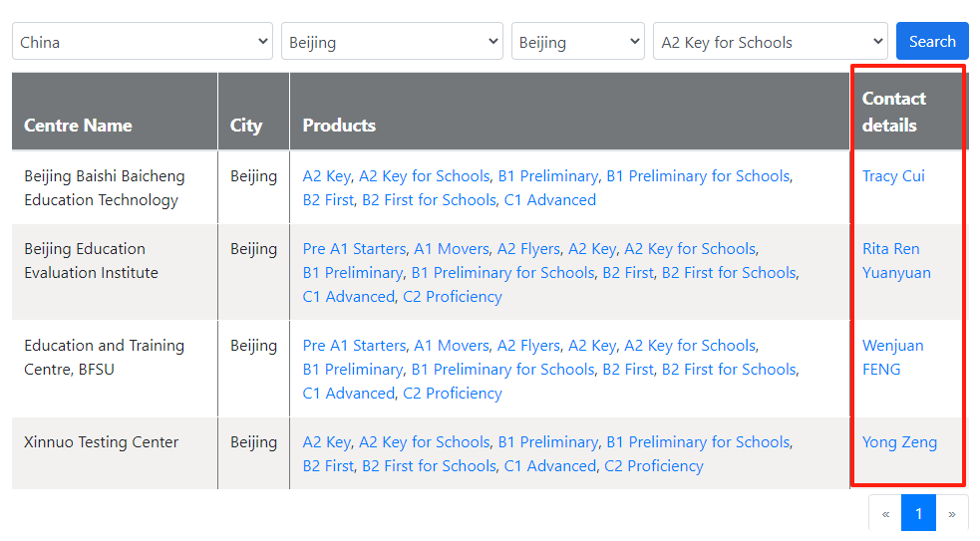Click A2 Key for Schools in BFSU row
The width and height of the screenshot is (980, 541).
pos(690,346)
